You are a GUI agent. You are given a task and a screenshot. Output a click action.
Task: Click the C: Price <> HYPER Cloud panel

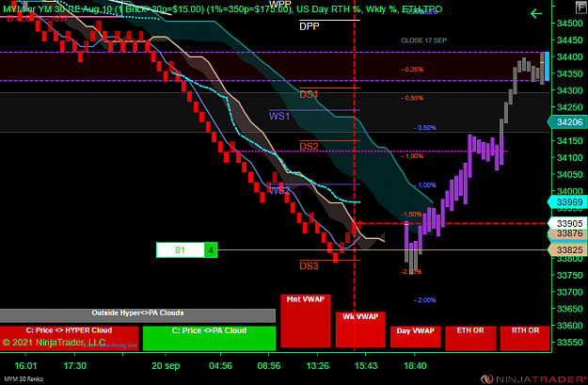point(69,338)
